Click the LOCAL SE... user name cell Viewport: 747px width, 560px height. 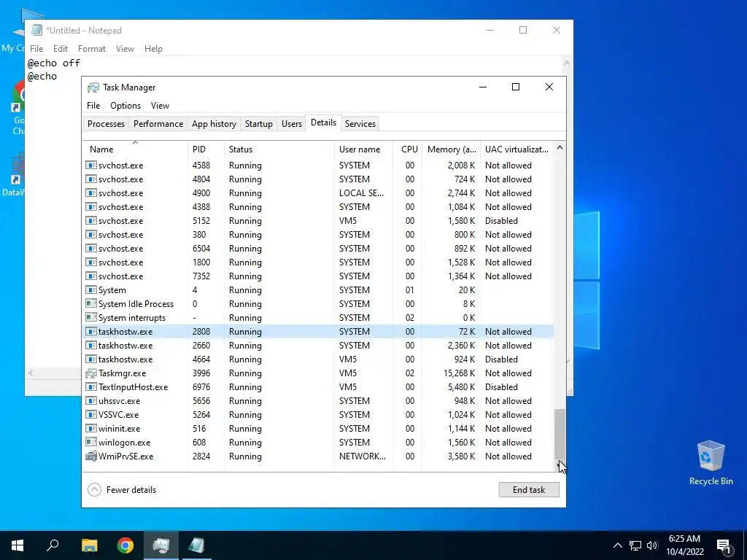click(x=361, y=192)
